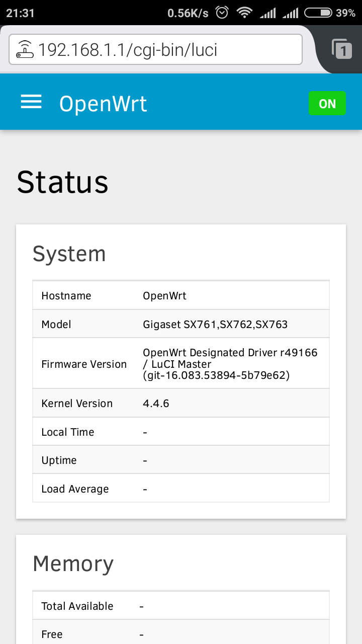Open the browser tab switcher showing 1
The height and width of the screenshot is (644, 362).
pos(342,49)
